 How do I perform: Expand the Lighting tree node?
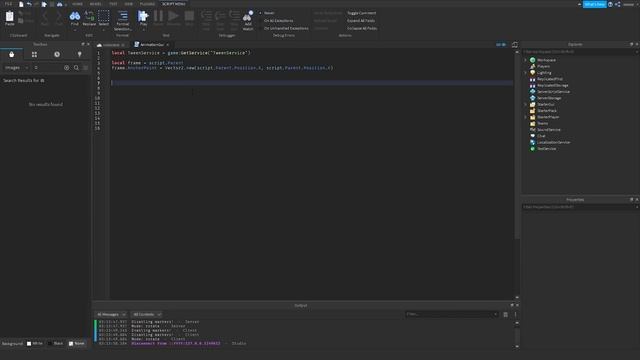[x=526, y=73]
